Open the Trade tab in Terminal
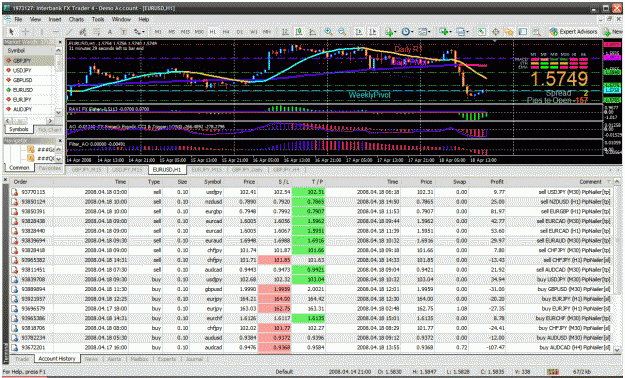Screen dimensions: 625x378 click(x=22, y=359)
